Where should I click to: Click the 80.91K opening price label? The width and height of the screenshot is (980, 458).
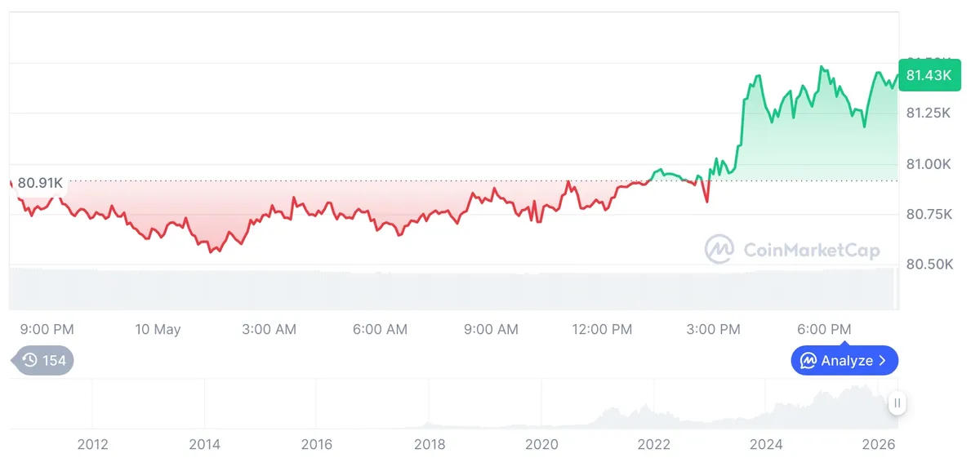(x=40, y=183)
